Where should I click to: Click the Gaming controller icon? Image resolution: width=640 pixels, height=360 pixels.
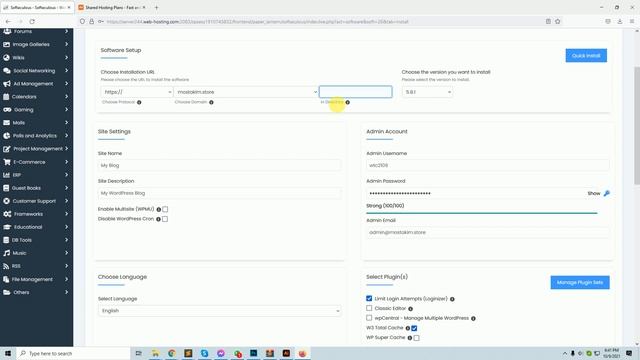coord(7,110)
